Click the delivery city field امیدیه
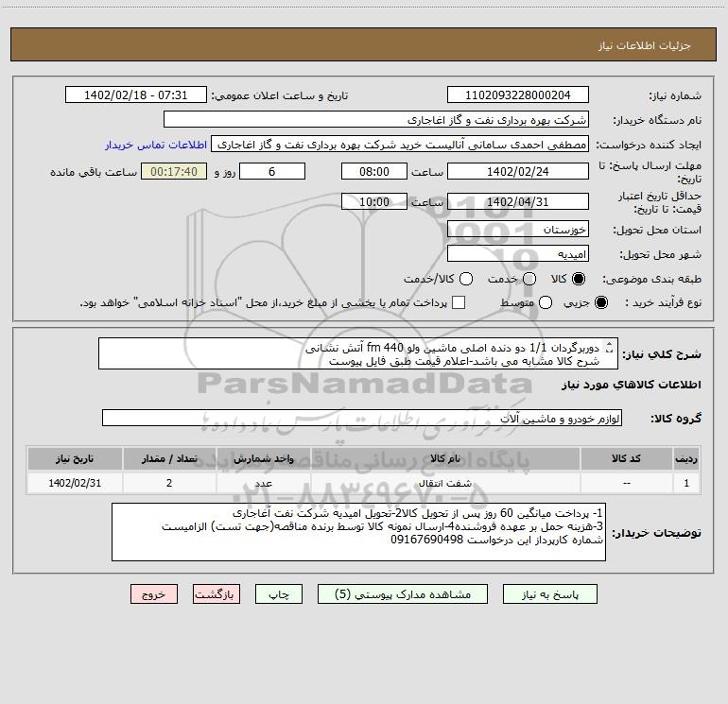 [x=518, y=254]
